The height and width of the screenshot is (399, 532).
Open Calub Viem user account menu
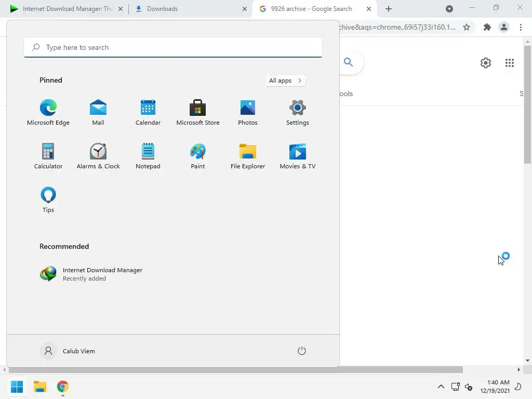pyautogui.click(x=68, y=351)
